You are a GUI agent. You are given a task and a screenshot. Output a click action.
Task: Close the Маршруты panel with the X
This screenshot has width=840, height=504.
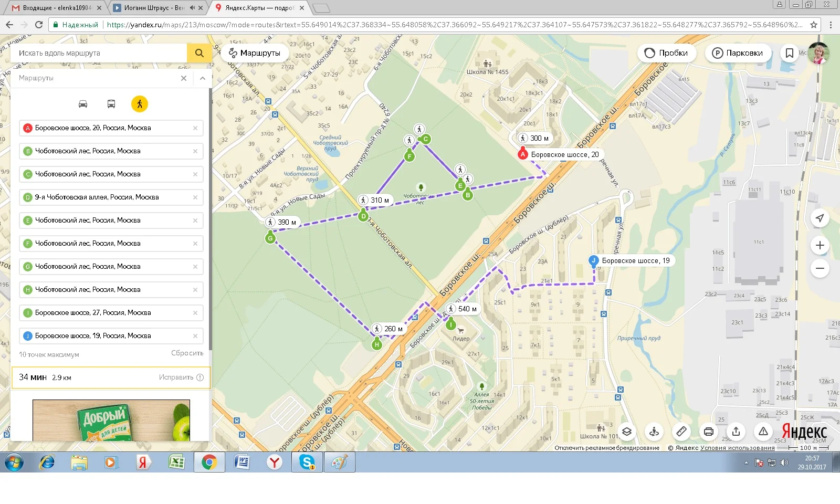coord(184,78)
